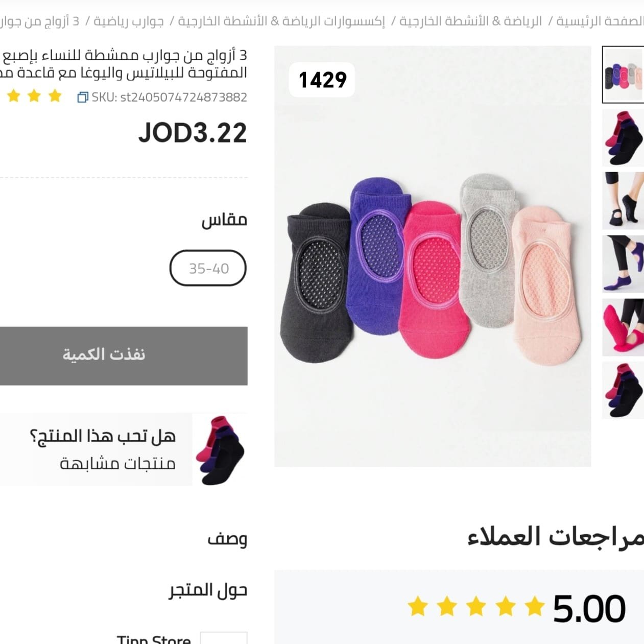The height and width of the screenshot is (644, 644).
Task: Select the pink sock sole thumbnail
Action: [623, 327]
